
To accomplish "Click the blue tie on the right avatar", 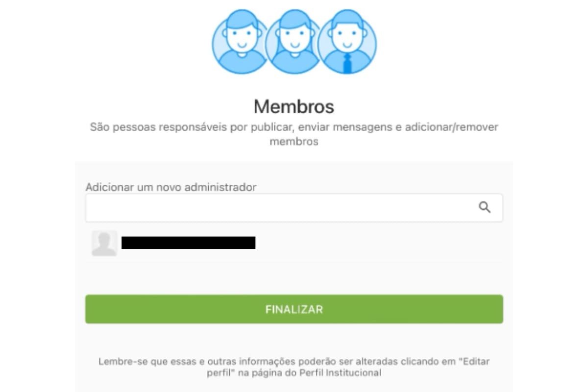I will (x=347, y=63).
